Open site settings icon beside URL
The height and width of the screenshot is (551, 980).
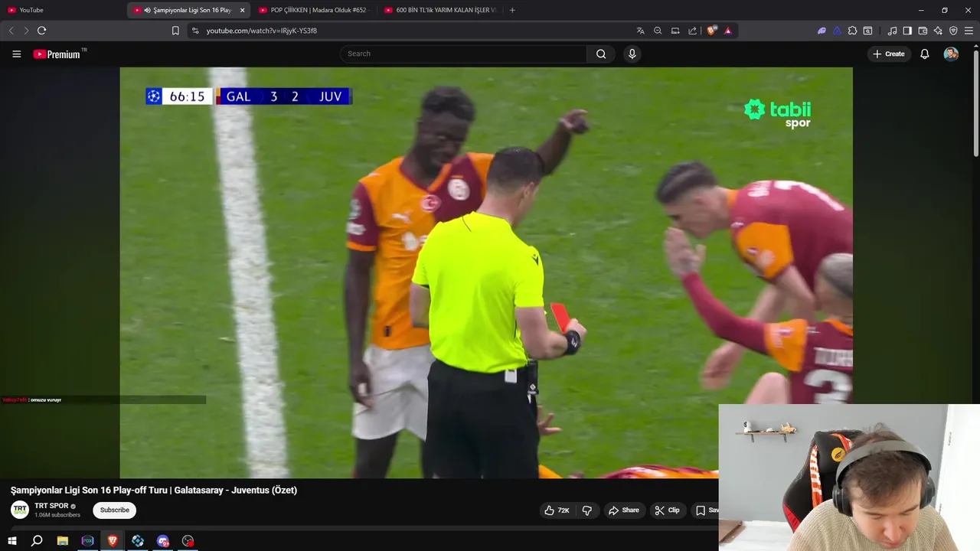[195, 31]
